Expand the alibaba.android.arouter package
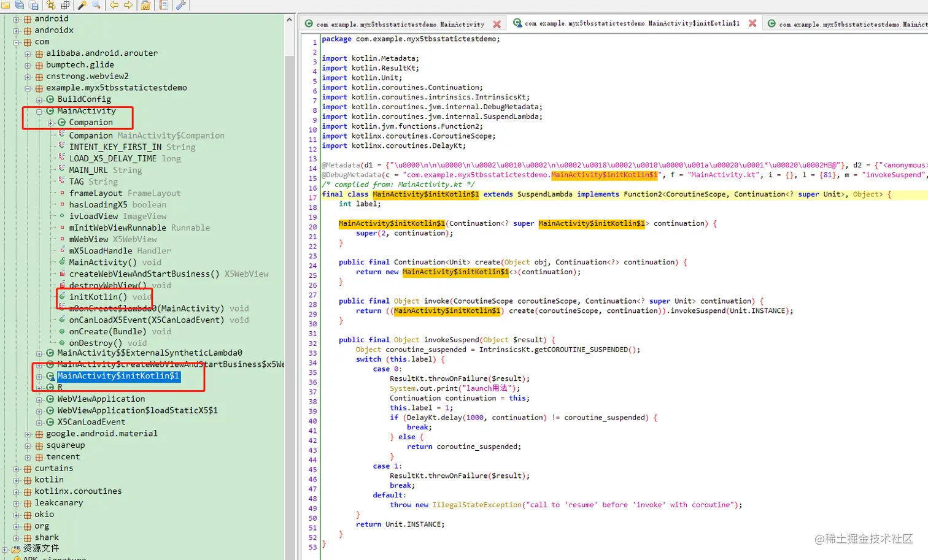 pyautogui.click(x=28, y=54)
